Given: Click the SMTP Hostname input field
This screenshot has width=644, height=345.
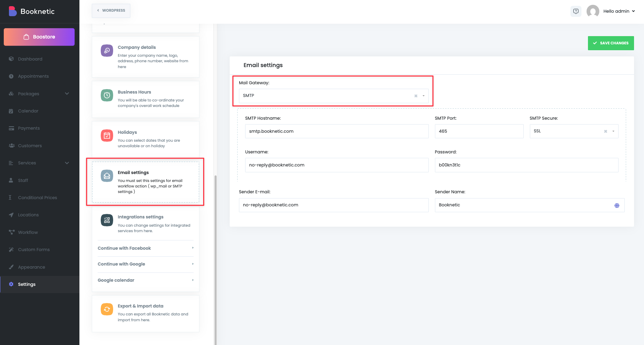Looking at the screenshot, I should click(x=336, y=131).
